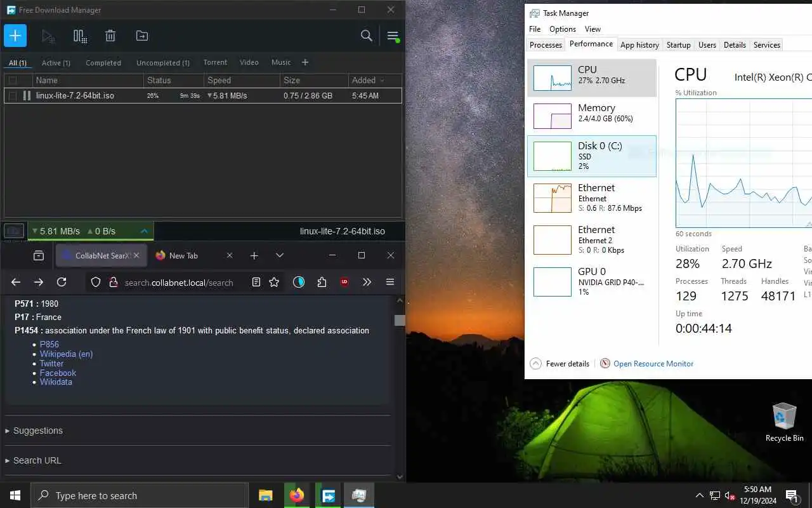Click the blue half-moon extension icon in Firefox

(x=299, y=282)
